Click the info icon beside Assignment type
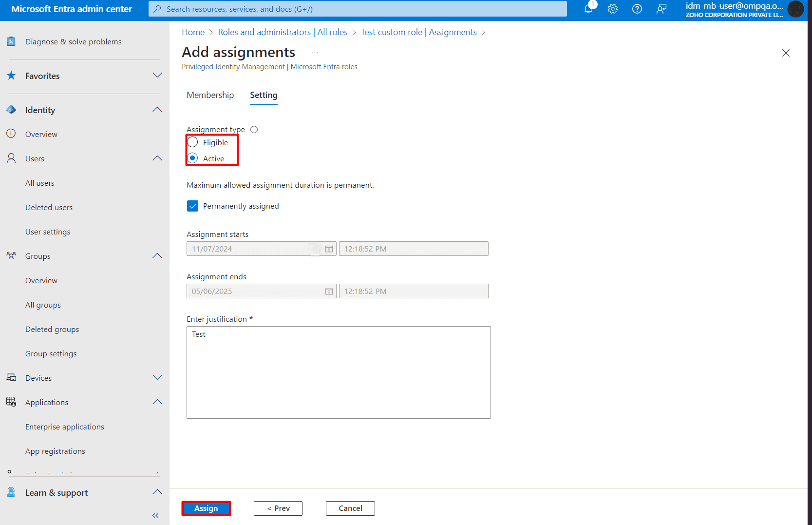Screen dimensions: 812x525 254,129
